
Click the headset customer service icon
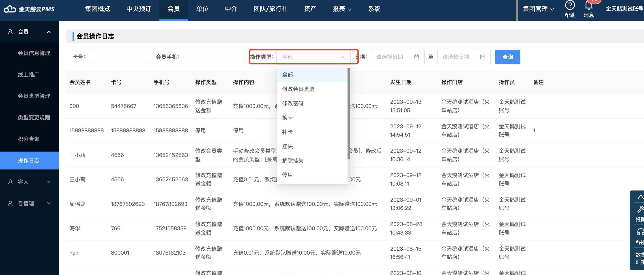(x=640, y=232)
